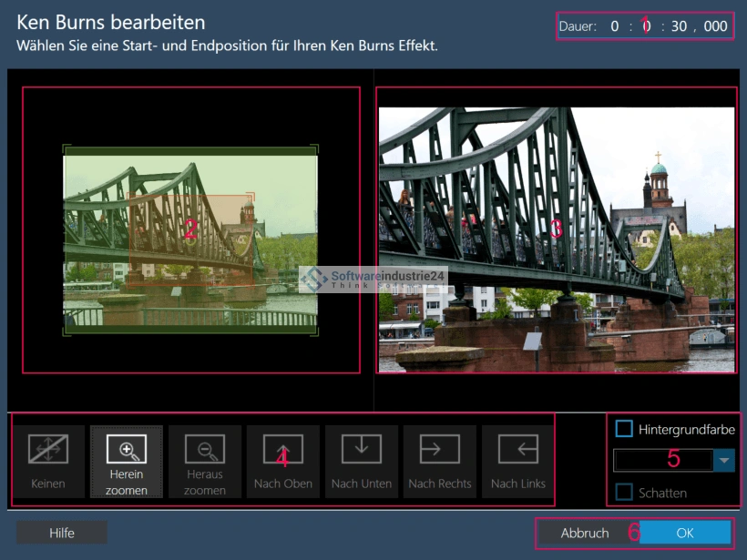Viewport: 747px width, 560px height.
Task: Select the Heraus zoomen effect
Action: 205,461
